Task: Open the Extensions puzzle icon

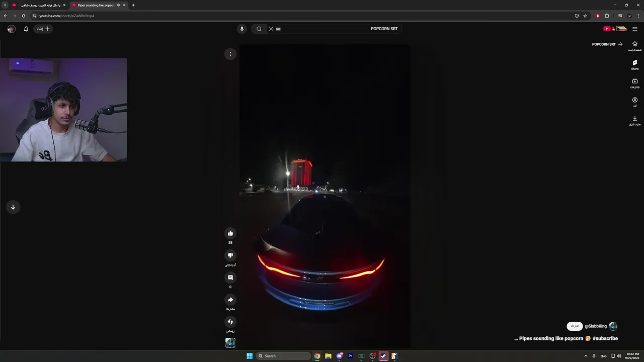Action: click(607, 16)
